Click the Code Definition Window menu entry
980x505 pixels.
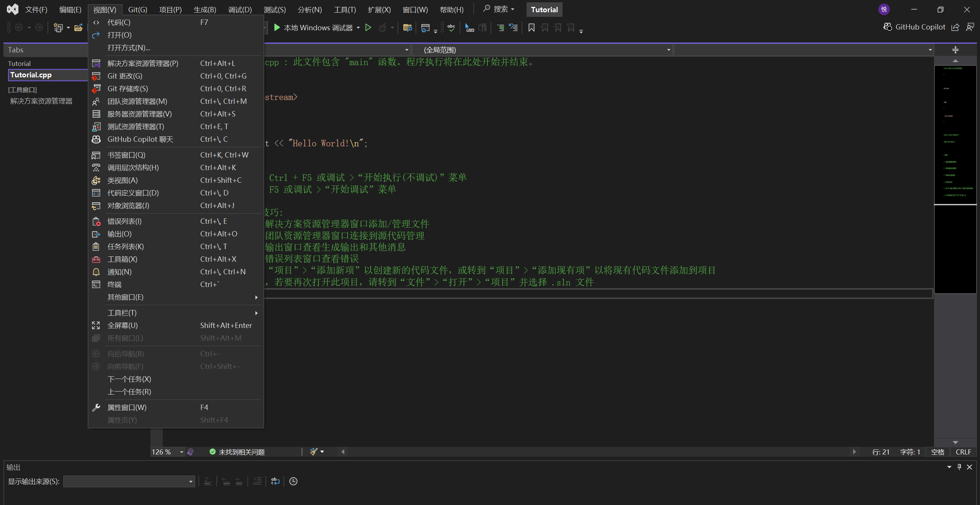(176, 193)
